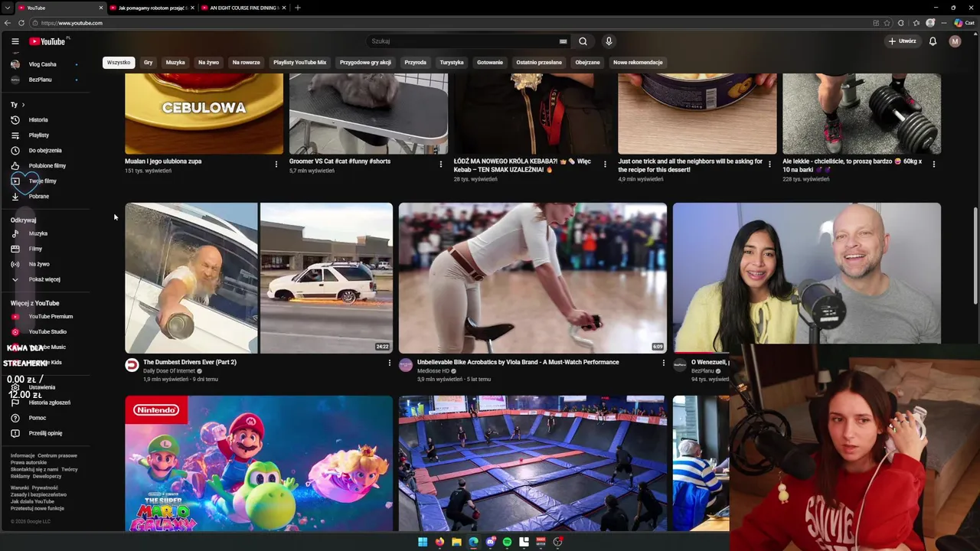Open the notifications bell
This screenshot has width=980, height=551.
(933, 41)
